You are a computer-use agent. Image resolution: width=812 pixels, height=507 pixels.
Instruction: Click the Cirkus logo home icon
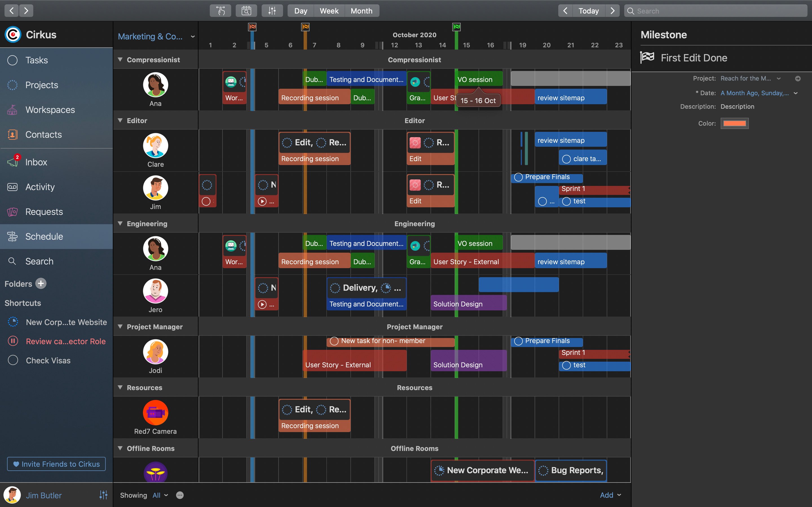point(13,35)
